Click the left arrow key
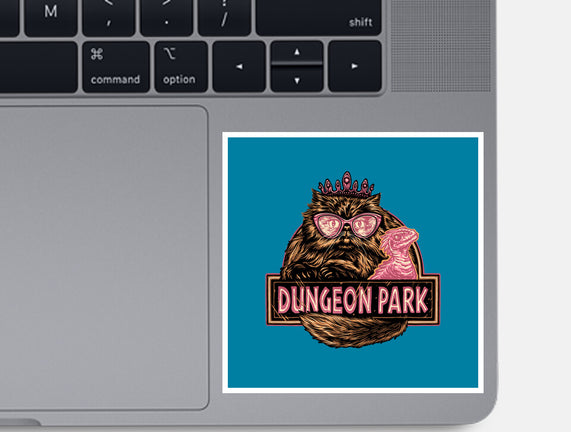The width and height of the screenshot is (571, 432). point(239,67)
